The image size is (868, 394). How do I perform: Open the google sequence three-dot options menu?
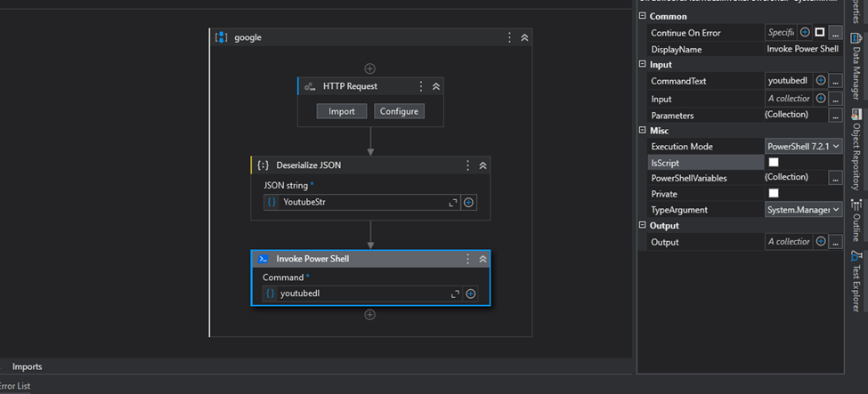pyautogui.click(x=510, y=37)
